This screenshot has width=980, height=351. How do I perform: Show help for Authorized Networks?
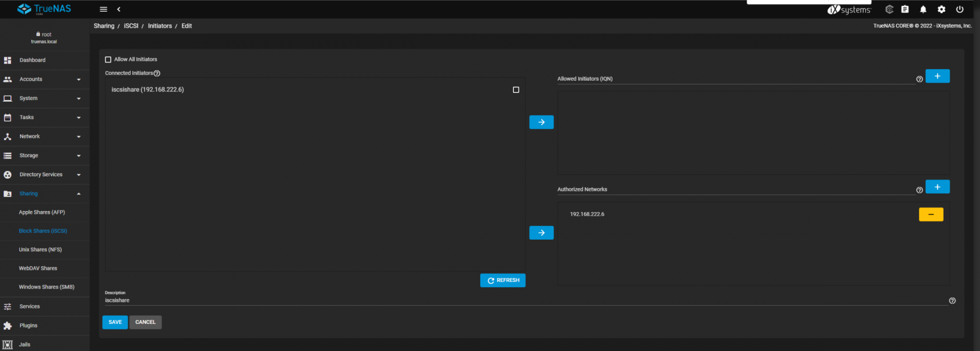919,190
